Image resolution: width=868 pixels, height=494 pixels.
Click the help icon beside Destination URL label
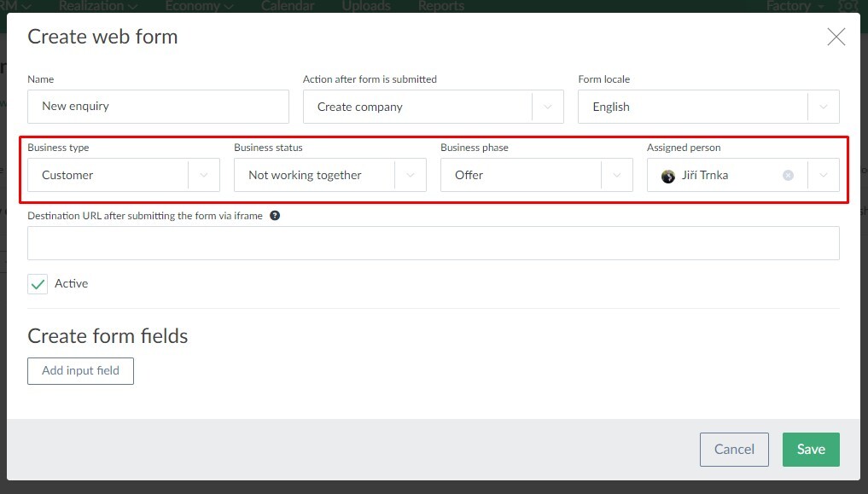(x=275, y=216)
